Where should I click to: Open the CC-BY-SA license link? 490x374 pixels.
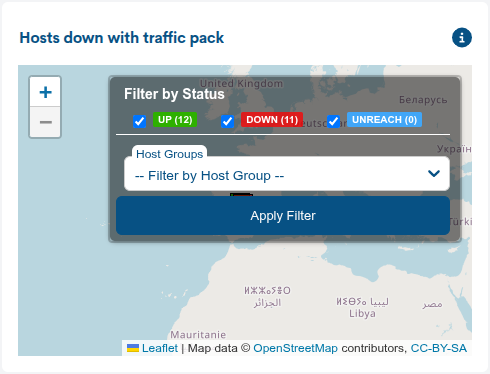[438, 348]
